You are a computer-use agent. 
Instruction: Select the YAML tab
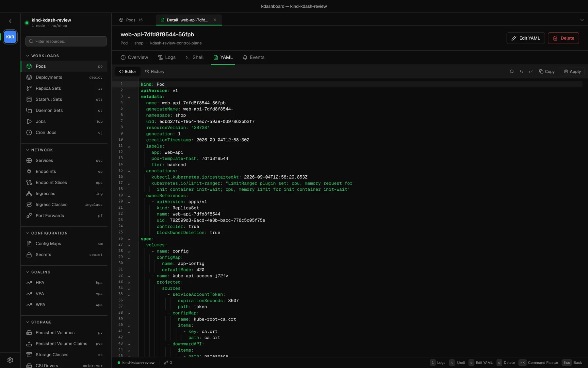(223, 57)
